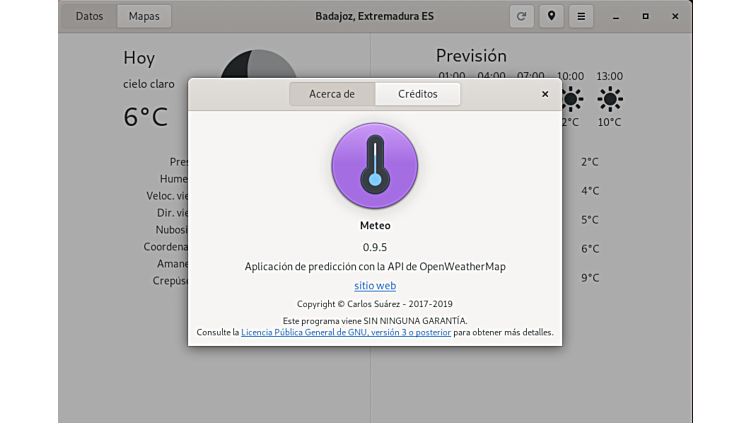Click the 6°C current temperature reading
This screenshot has width=752, height=423.
[146, 117]
